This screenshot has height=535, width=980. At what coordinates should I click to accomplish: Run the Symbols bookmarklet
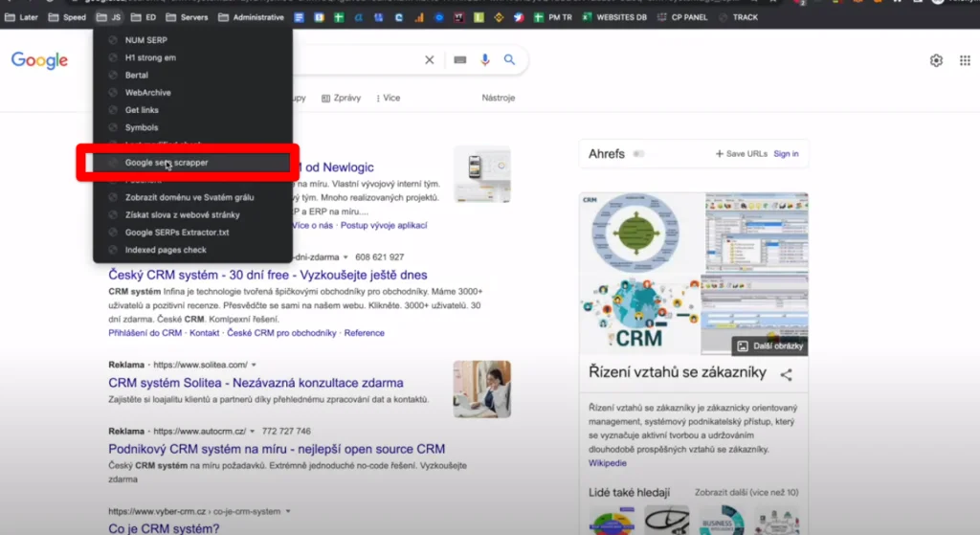point(192,127)
